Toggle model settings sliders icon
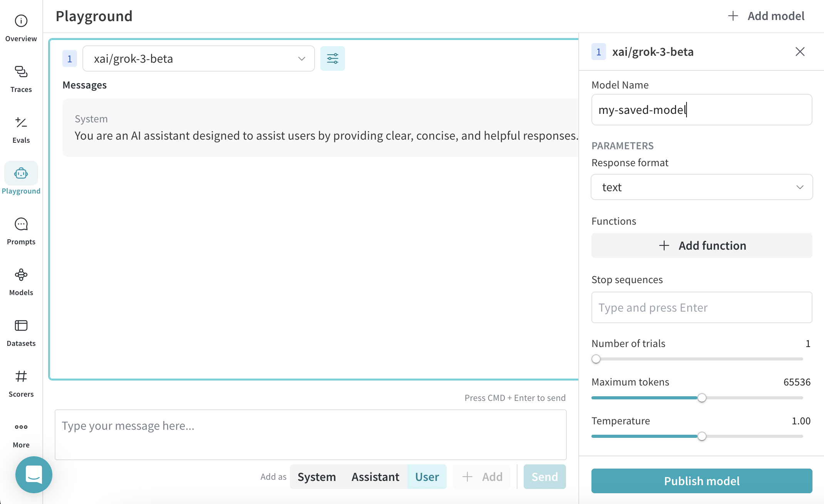Viewport: 824px width, 504px height. [x=332, y=58]
